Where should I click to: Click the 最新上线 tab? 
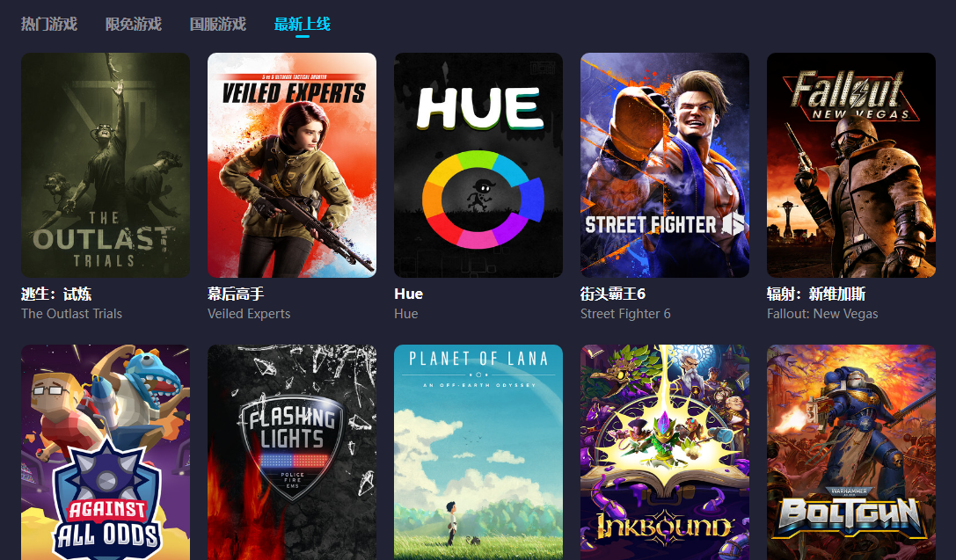[x=303, y=25]
